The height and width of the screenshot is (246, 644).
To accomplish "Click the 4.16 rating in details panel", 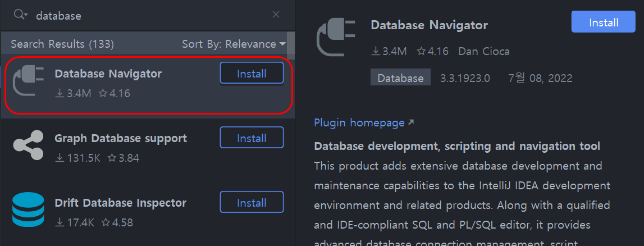I will 432,51.
